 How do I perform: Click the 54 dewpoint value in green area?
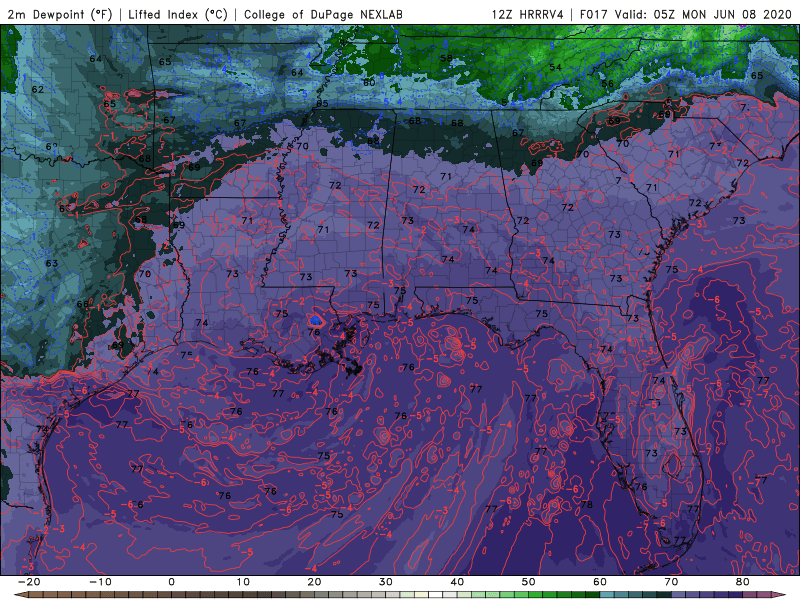555,67
